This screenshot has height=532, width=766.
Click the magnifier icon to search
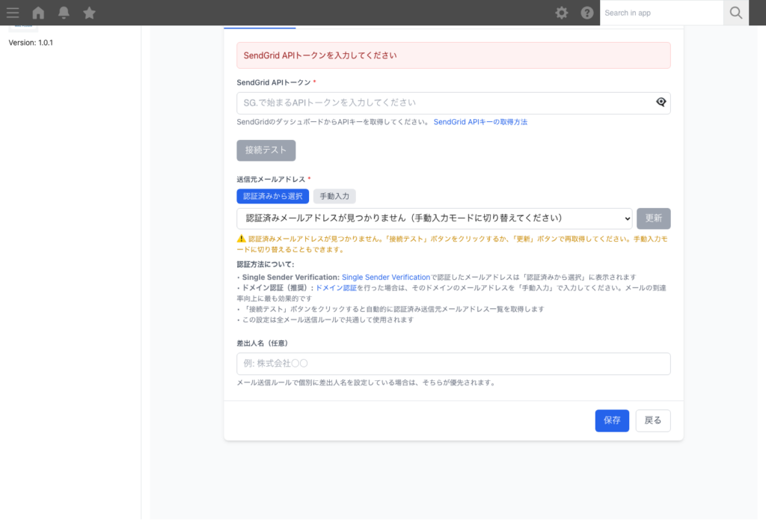[735, 13]
